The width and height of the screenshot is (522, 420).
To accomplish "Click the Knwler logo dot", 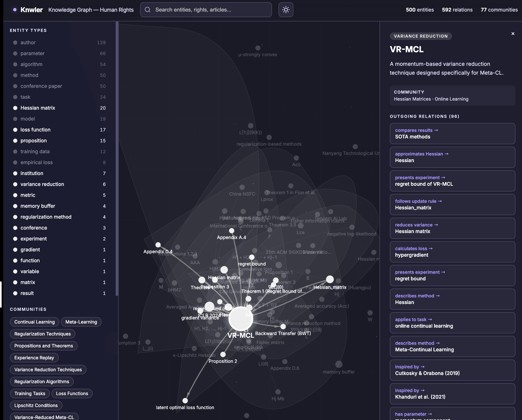I will click(x=15, y=10).
